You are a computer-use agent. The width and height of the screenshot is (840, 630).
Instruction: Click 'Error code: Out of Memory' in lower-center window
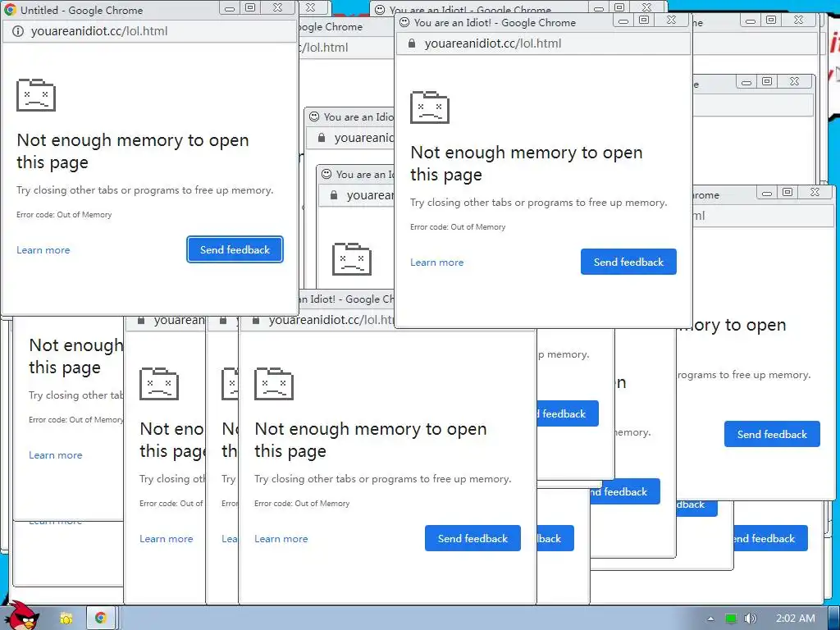302,504
